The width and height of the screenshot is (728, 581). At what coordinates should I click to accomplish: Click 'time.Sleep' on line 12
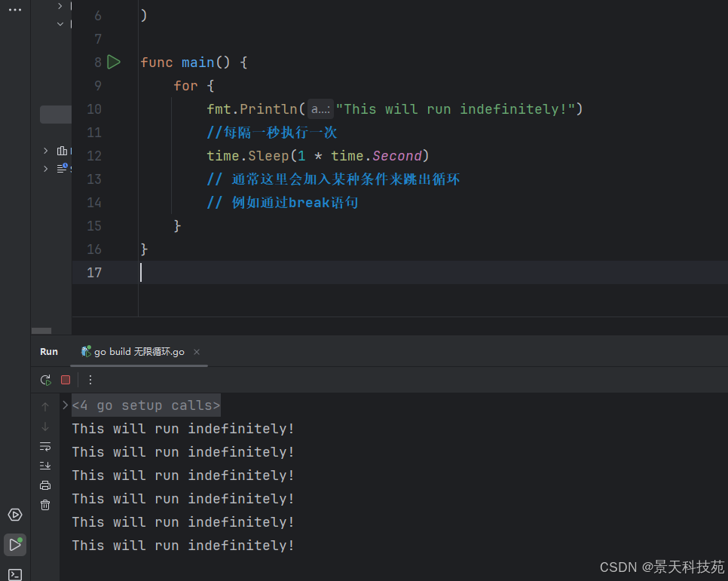pos(248,156)
